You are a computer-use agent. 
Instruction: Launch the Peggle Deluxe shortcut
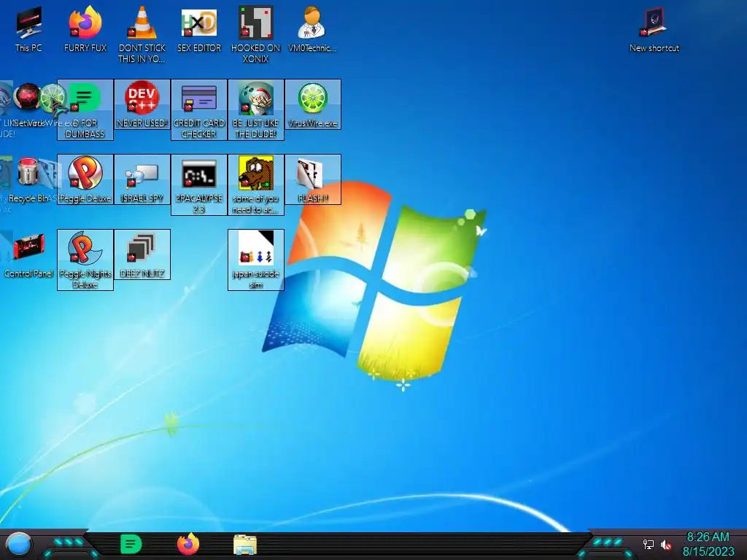click(x=85, y=179)
